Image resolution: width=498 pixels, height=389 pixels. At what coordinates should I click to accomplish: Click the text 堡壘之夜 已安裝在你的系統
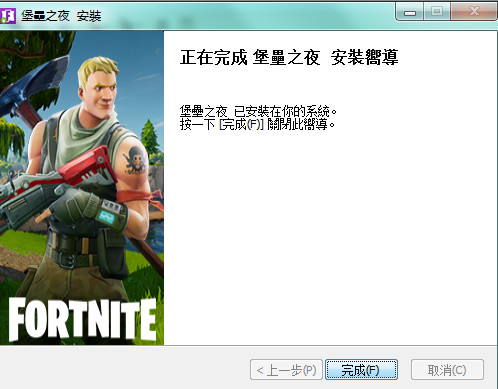258,111
